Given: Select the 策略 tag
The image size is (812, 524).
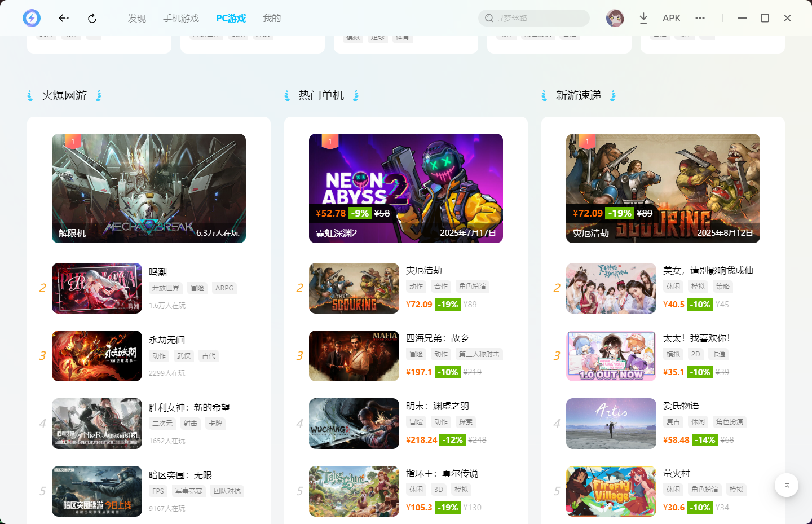Looking at the screenshot, I should [723, 287].
